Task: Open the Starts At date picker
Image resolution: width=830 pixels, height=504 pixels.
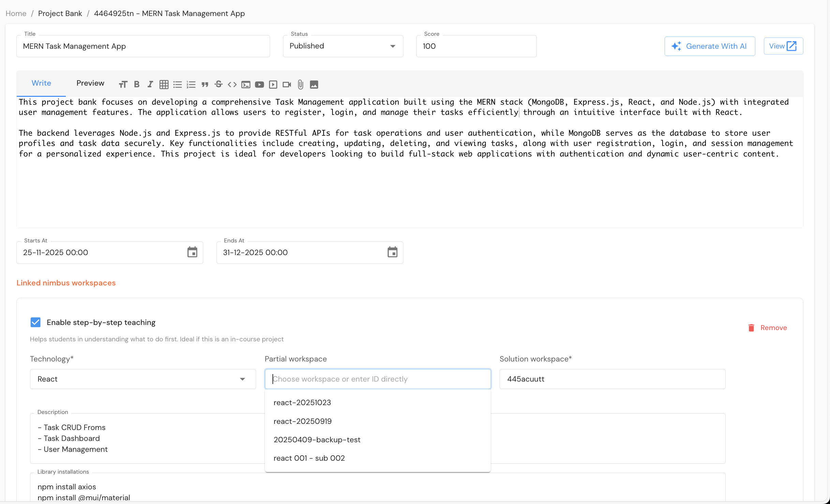Action: click(192, 252)
